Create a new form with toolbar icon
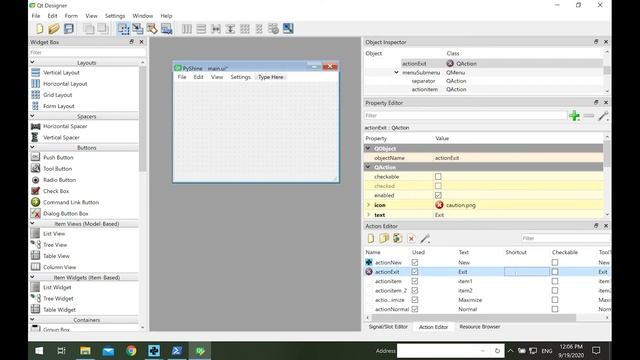640x360 pixels. pos(40,29)
